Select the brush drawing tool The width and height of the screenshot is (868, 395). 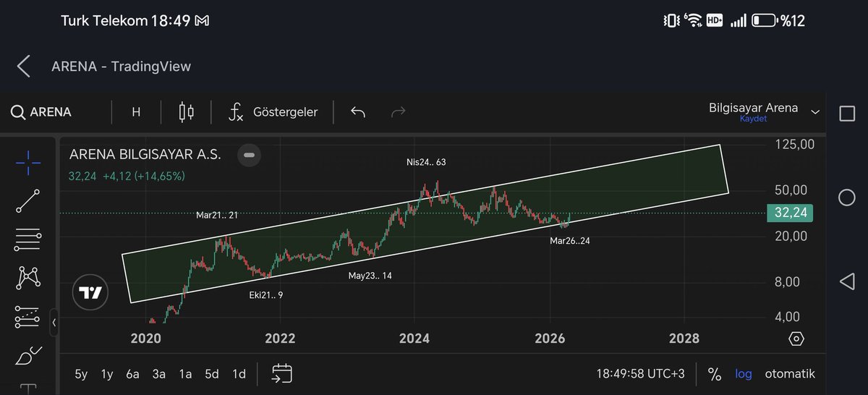[x=27, y=355]
